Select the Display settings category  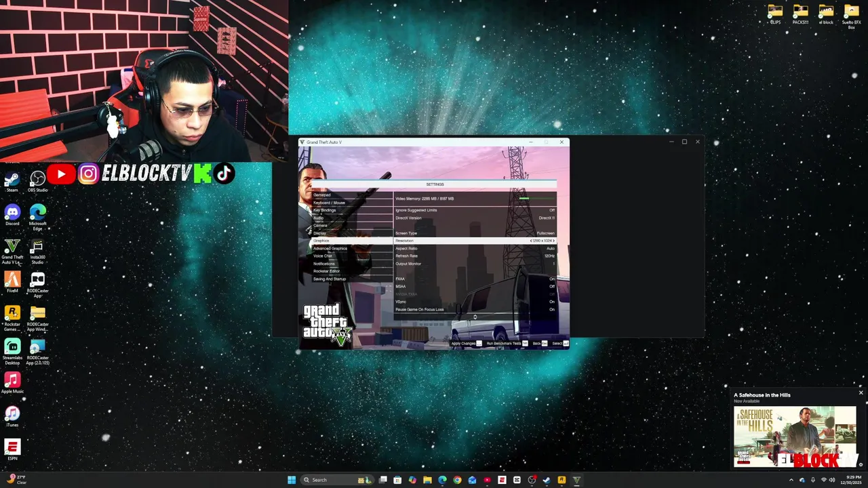click(351, 233)
